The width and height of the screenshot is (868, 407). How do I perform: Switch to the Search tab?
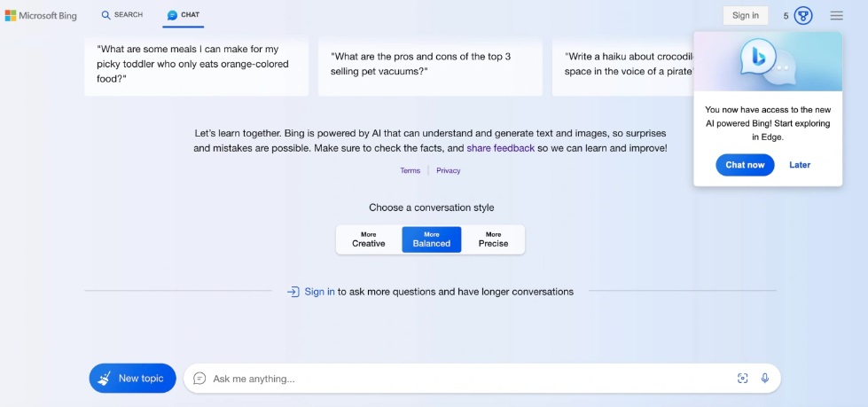[x=122, y=15]
